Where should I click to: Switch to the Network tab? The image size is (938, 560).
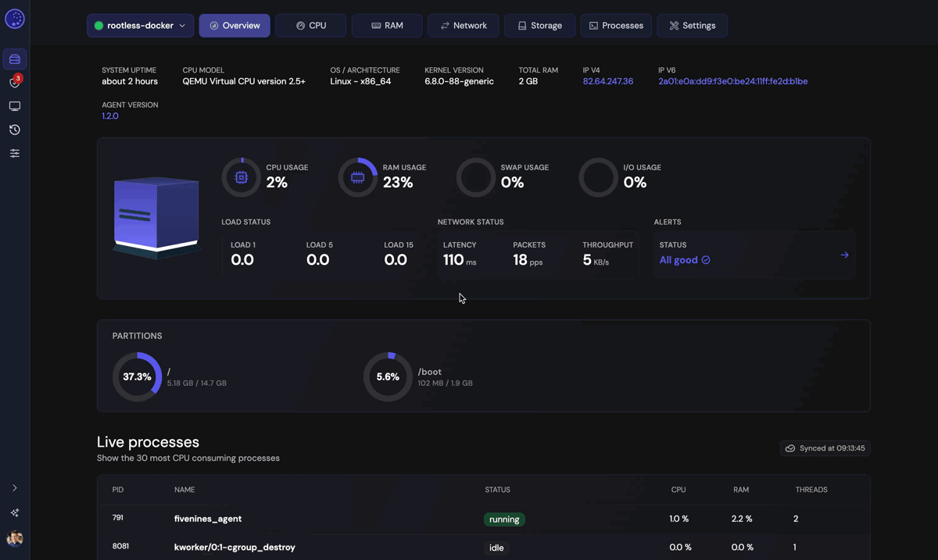[x=463, y=26]
